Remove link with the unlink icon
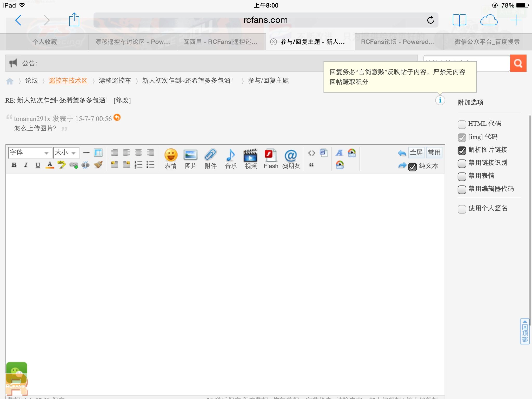The height and width of the screenshot is (399, 532). pos(85,165)
